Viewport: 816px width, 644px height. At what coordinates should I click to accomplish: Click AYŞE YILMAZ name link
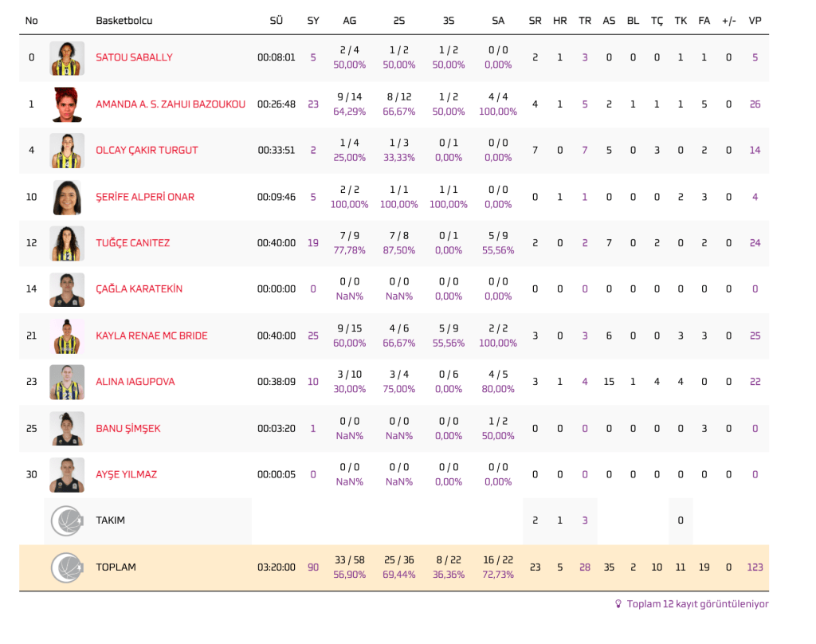coord(126,475)
